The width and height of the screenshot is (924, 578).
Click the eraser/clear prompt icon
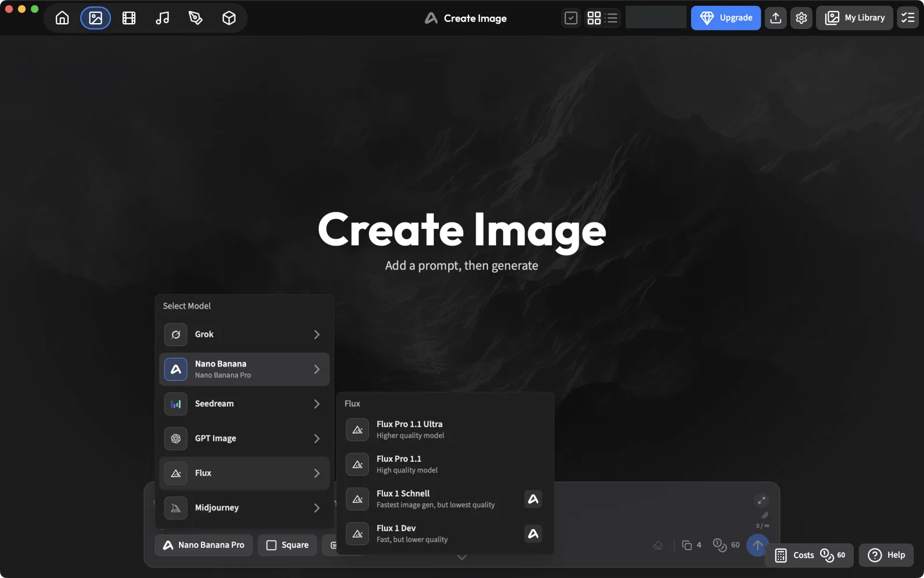(658, 545)
